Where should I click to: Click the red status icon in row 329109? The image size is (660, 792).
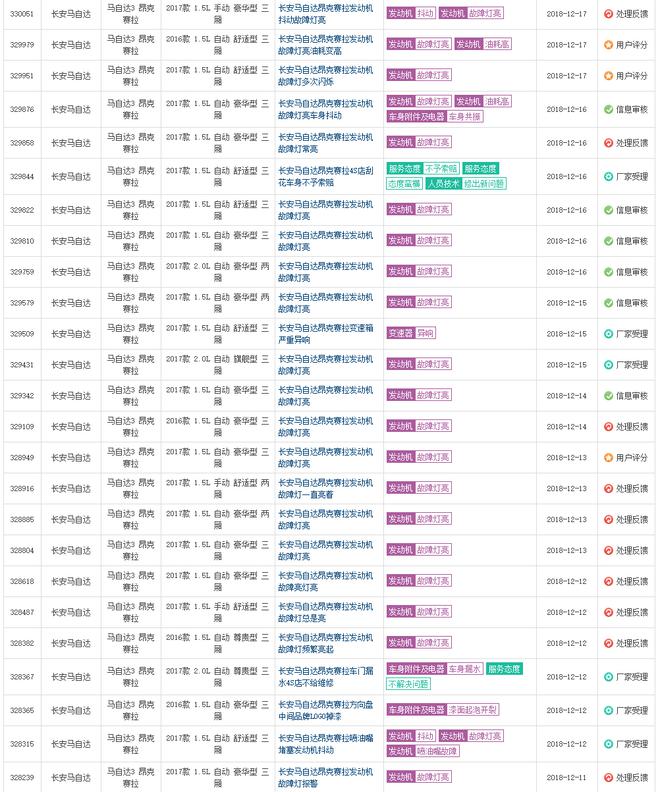(x=608, y=427)
